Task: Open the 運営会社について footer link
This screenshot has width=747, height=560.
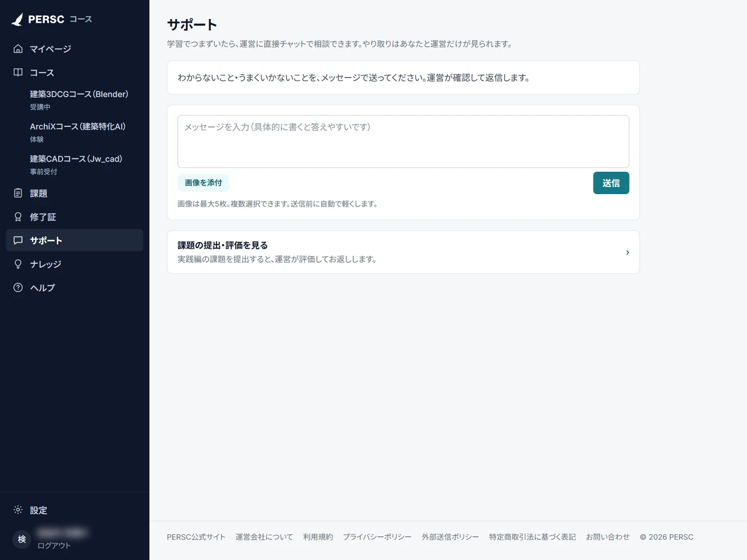Action: (x=264, y=537)
